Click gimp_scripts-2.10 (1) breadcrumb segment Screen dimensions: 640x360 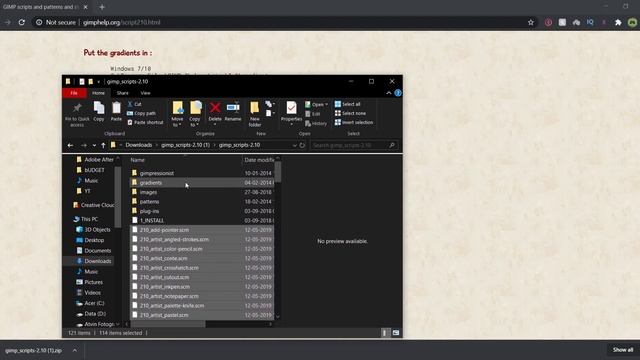pos(185,145)
